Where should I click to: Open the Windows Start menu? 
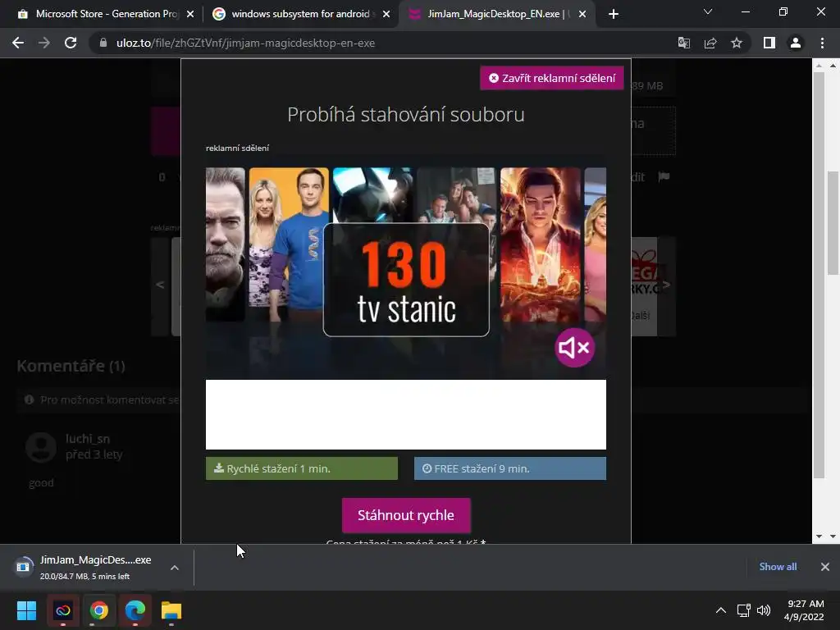coord(26,610)
